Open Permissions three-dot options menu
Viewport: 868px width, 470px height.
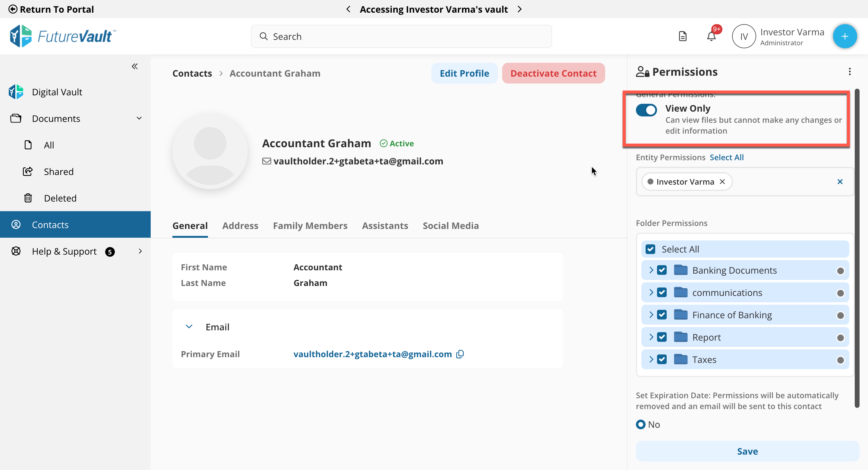(850, 71)
